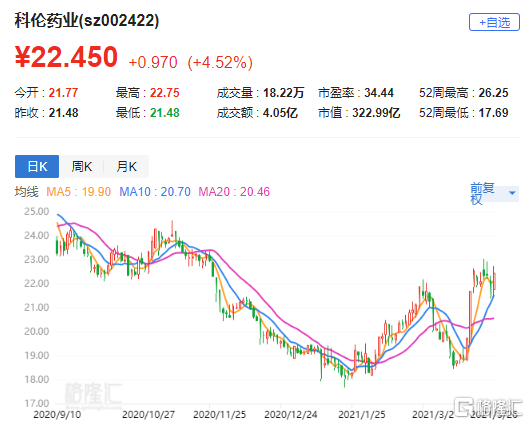Image resolution: width=529 pixels, height=424 pixels.
Task: Click the 19.00 y-axis label
Action: point(36,355)
